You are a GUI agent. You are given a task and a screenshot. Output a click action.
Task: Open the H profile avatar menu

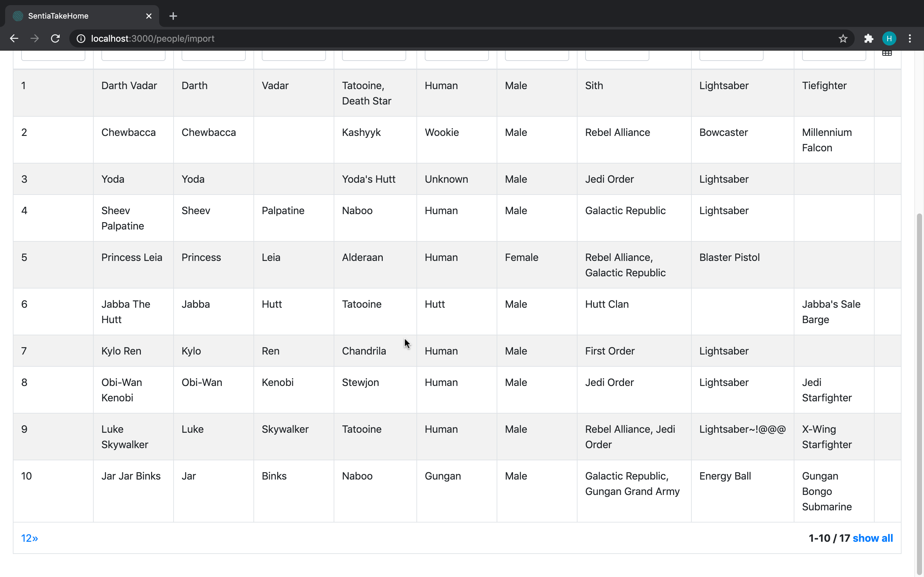coord(889,38)
